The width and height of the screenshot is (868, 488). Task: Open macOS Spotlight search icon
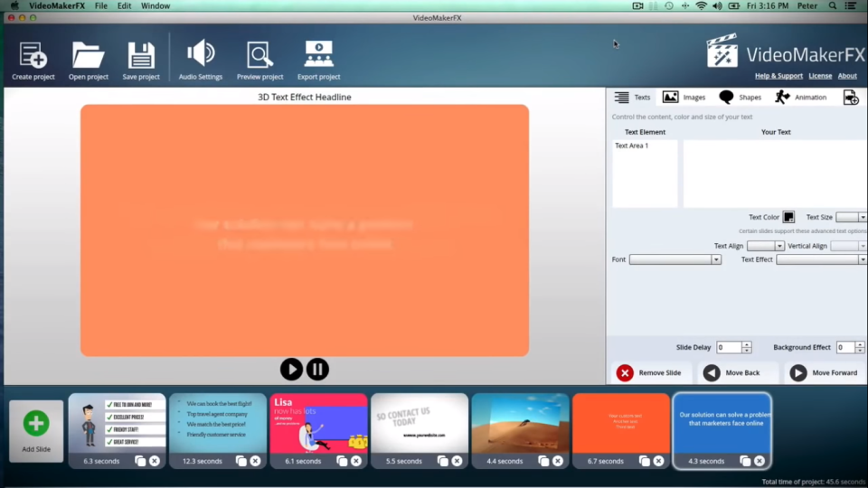tap(832, 5)
